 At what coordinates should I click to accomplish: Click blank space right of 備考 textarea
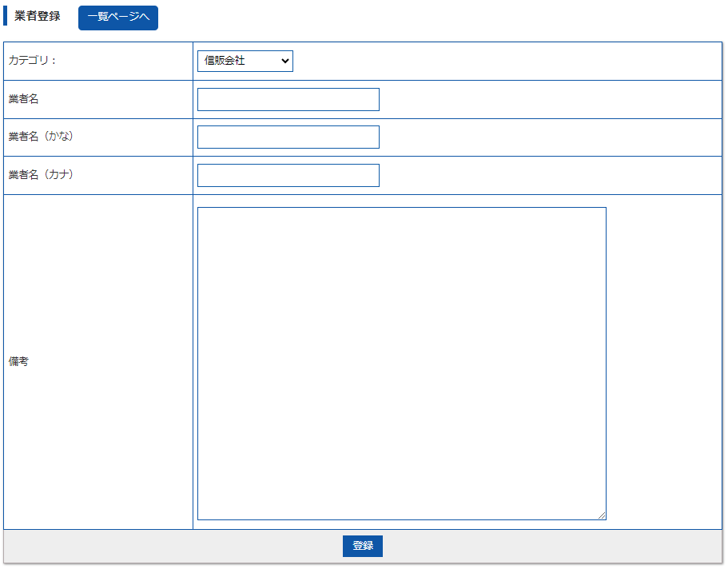663,363
